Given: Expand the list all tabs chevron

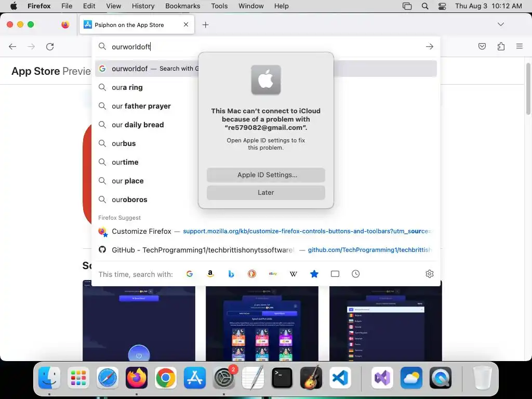Looking at the screenshot, I should pos(500,24).
